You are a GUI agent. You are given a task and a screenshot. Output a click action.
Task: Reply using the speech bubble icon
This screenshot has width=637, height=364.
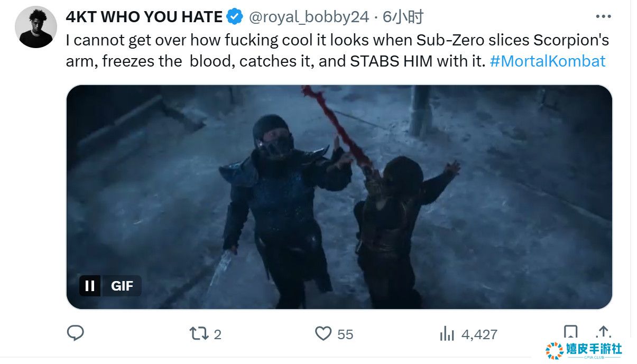click(x=76, y=333)
